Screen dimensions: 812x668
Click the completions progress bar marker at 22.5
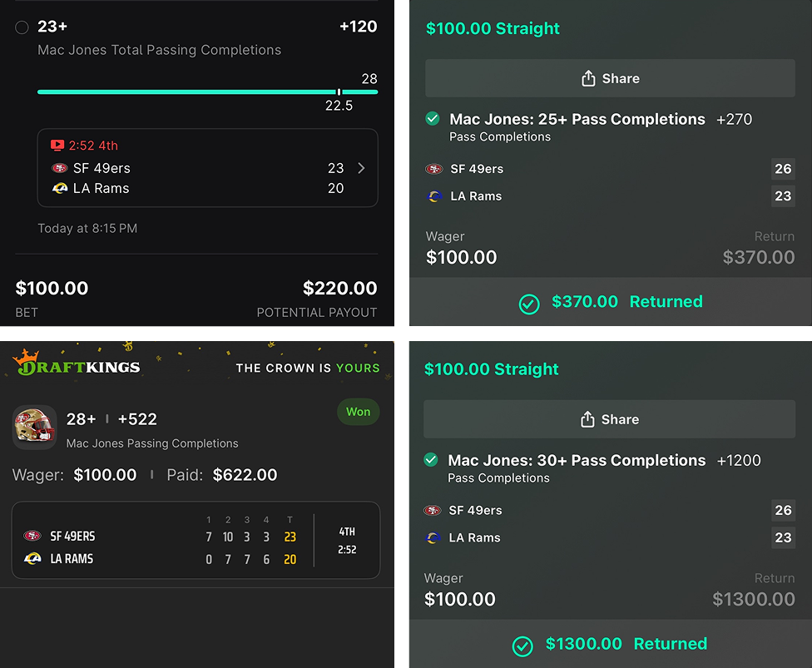click(x=339, y=92)
